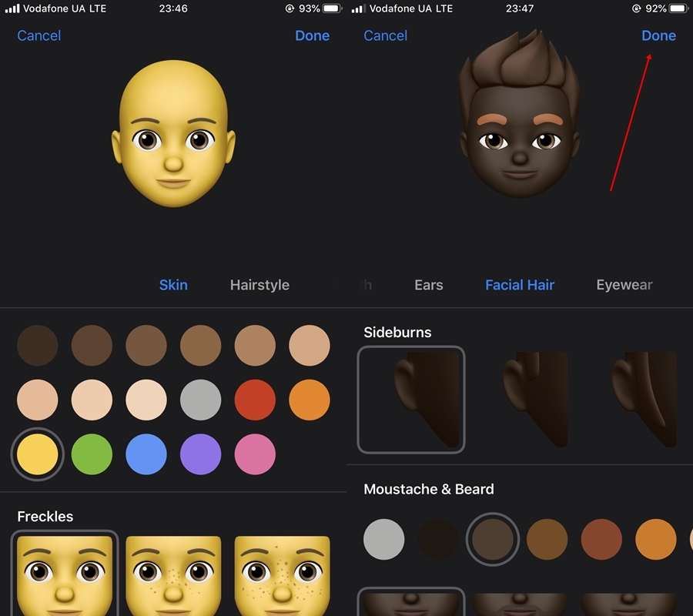Tap Done on the yellow Memoji screen
The width and height of the screenshot is (693, 616).
[x=312, y=35]
